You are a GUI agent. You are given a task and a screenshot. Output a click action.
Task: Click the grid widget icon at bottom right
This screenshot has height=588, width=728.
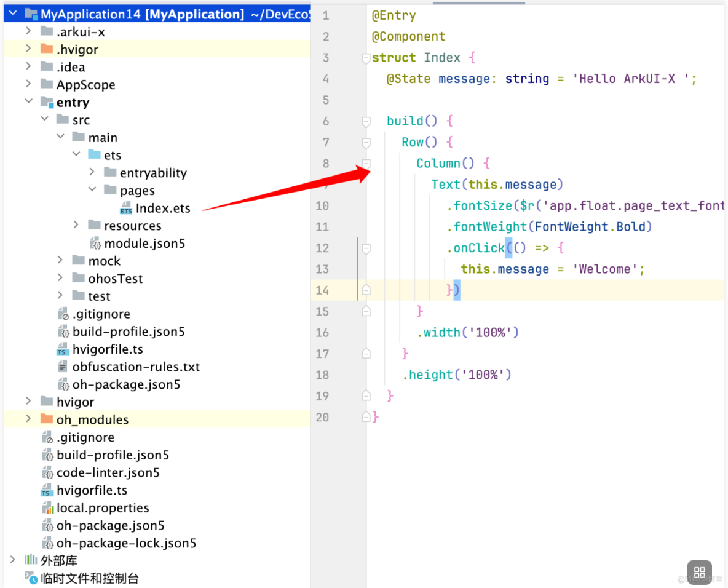(700, 573)
